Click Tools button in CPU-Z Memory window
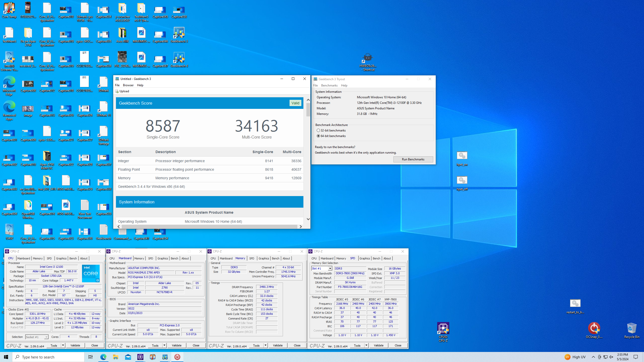644x362 pixels. [256, 345]
